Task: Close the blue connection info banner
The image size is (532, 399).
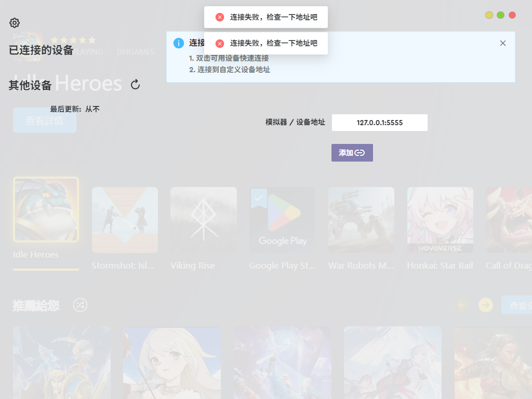Action: (503, 43)
